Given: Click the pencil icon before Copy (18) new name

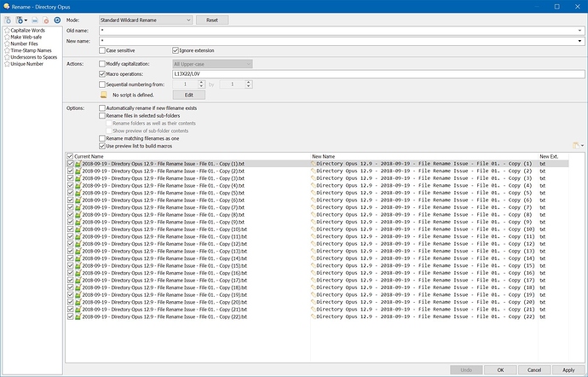Looking at the screenshot, I should 314,287.
